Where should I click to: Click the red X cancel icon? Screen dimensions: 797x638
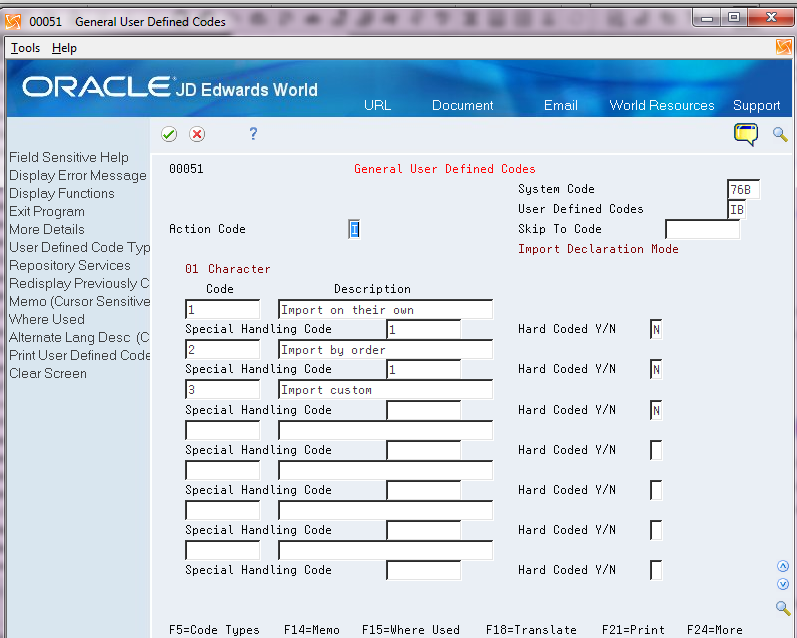[x=197, y=134]
